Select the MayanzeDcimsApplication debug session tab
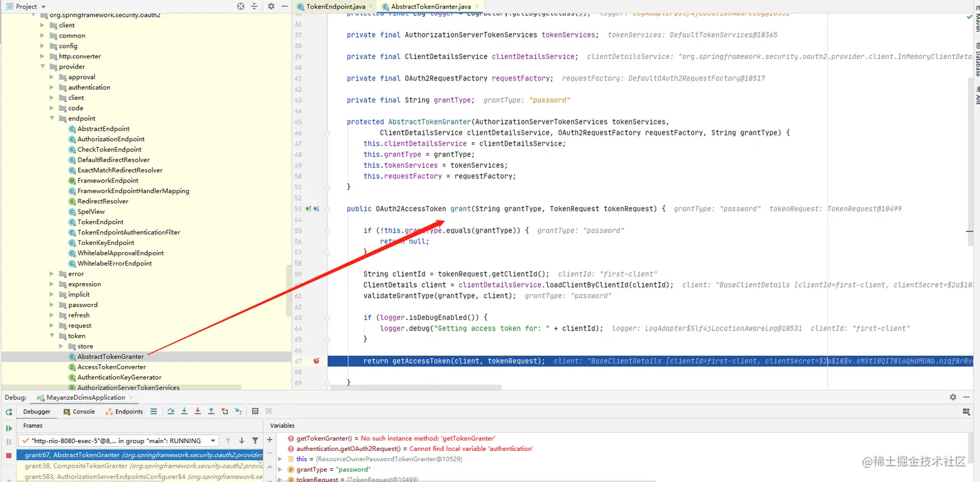Screen dimensions: 980x482 pos(86,398)
